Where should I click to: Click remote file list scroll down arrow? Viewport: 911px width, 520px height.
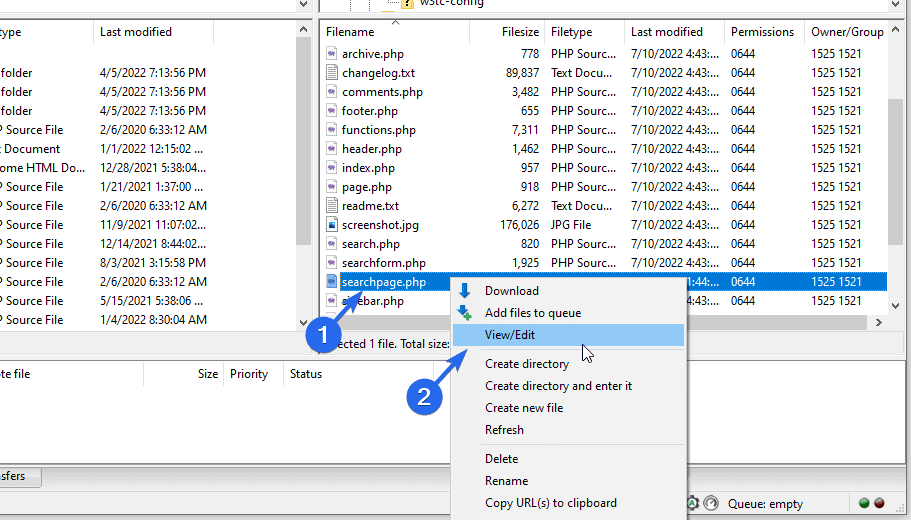[895, 305]
